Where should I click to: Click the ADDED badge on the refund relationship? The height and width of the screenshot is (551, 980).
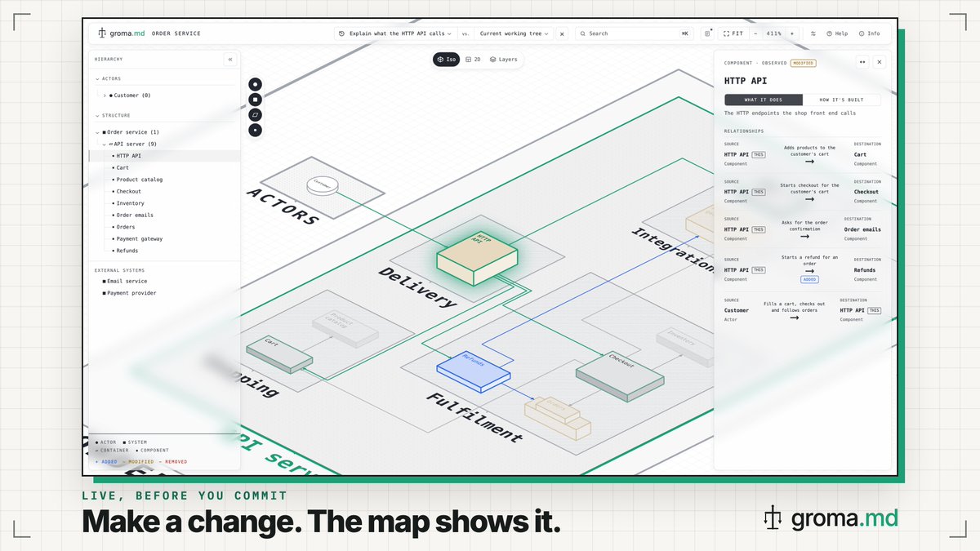(809, 279)
